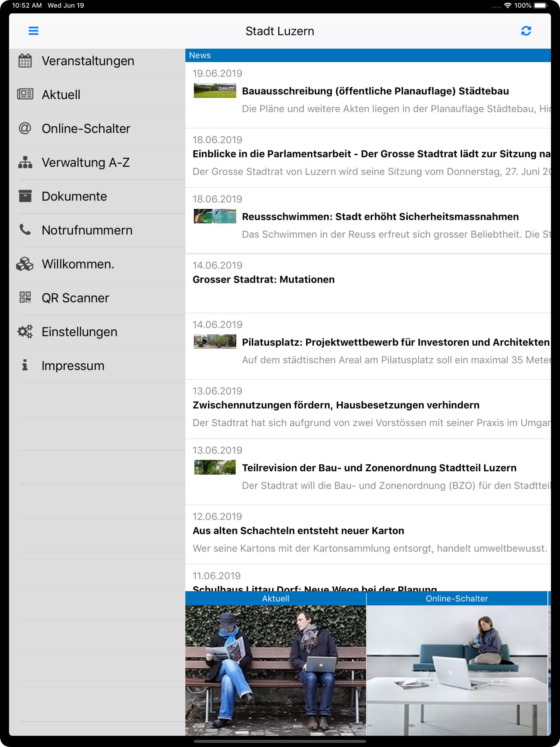Tap the Bauausschreibung article thumbnail
The width and height of the screenshot is (560, 747).
[215, 91]
